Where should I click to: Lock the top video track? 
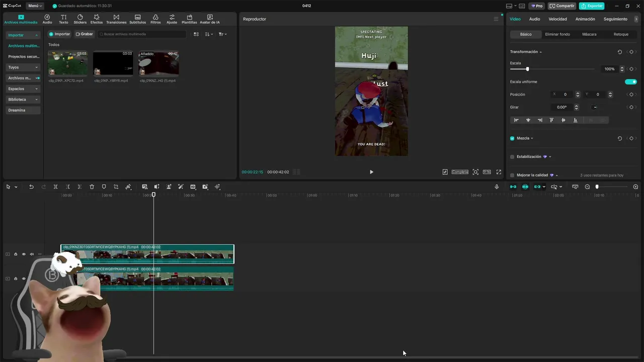tap(15, 254)
